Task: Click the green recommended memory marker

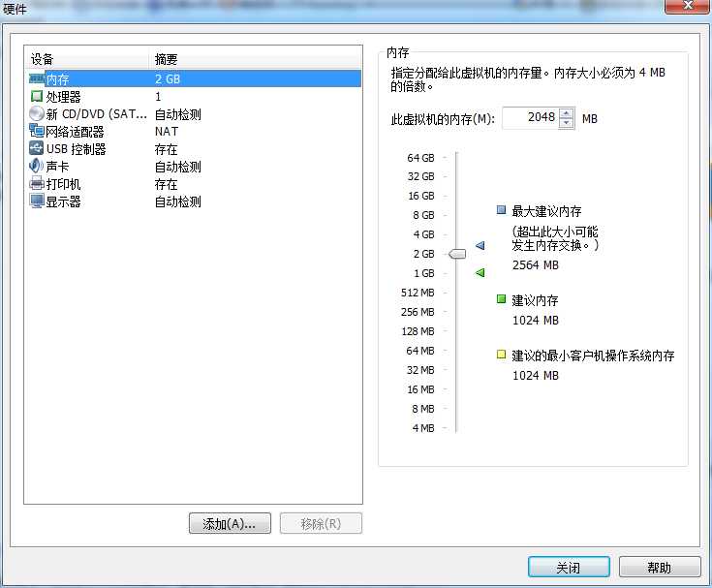Action: pos(480,272)
